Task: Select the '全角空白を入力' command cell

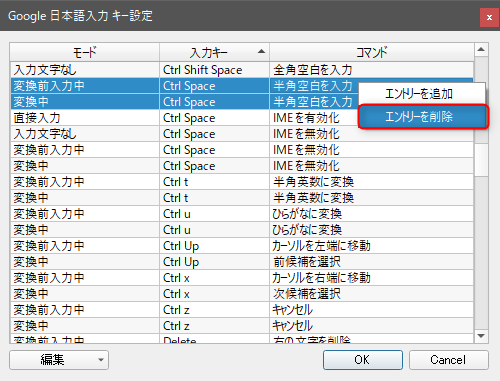Action: 371,70
